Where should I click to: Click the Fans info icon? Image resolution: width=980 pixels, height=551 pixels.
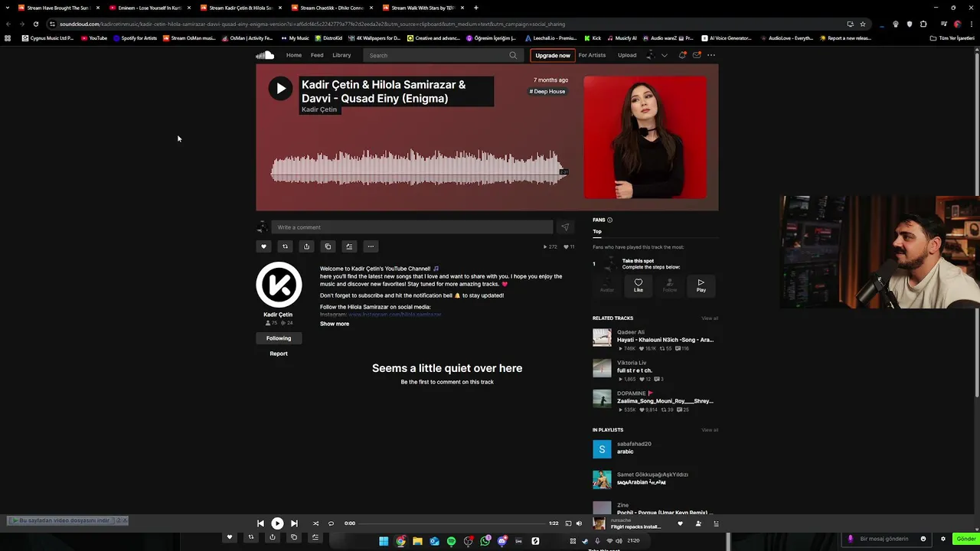[x=609, y=220]
